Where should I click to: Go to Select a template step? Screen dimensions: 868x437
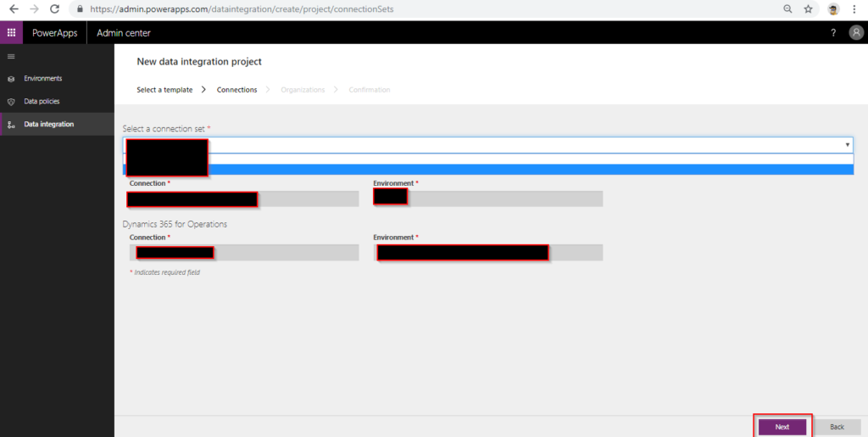[x=164, y=90]
